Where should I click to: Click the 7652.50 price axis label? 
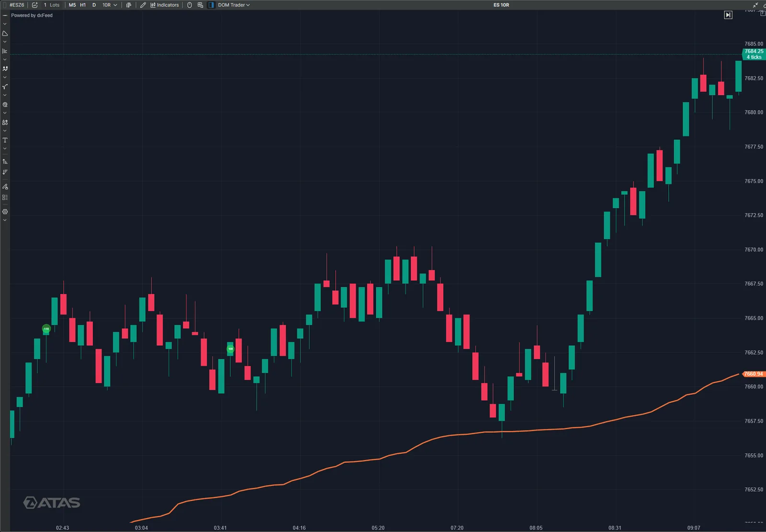pos(754,490)
